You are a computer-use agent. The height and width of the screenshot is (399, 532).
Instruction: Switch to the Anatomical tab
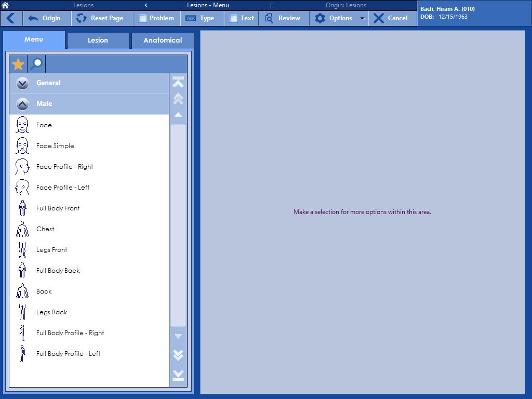[x=163, y=41]
